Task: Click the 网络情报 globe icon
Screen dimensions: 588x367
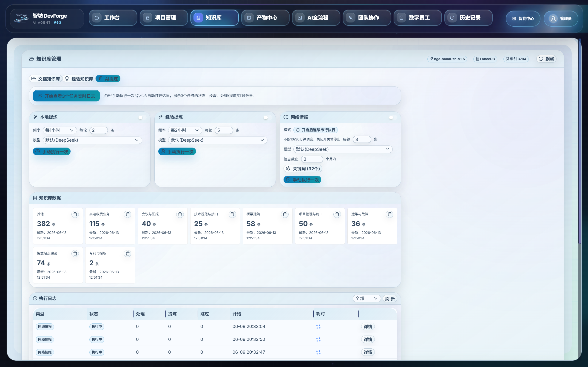Action: click(x=286, y=117)
